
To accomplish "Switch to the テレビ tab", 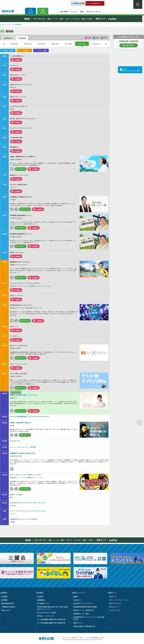I will click(x=30, y=11).
